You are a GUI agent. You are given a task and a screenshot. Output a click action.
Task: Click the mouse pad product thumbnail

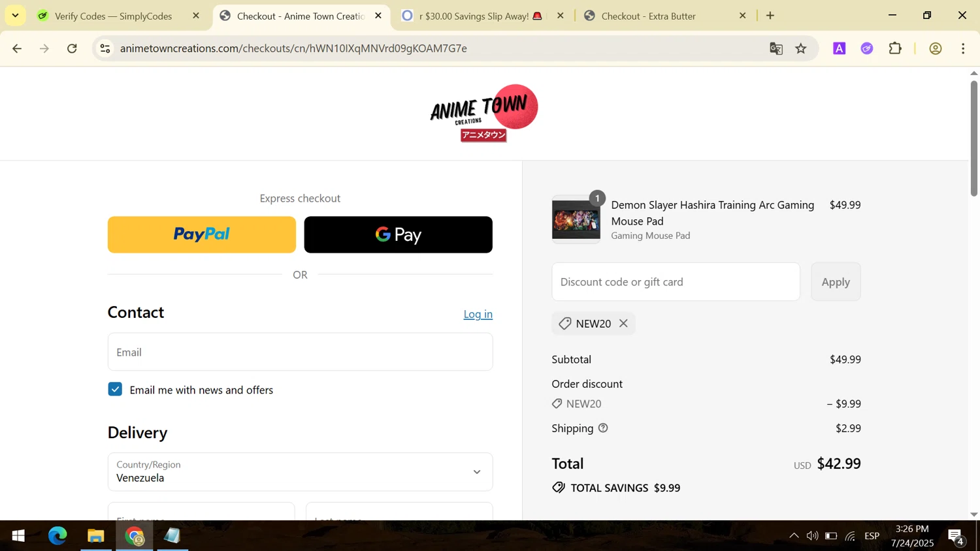tap(576, 220)
